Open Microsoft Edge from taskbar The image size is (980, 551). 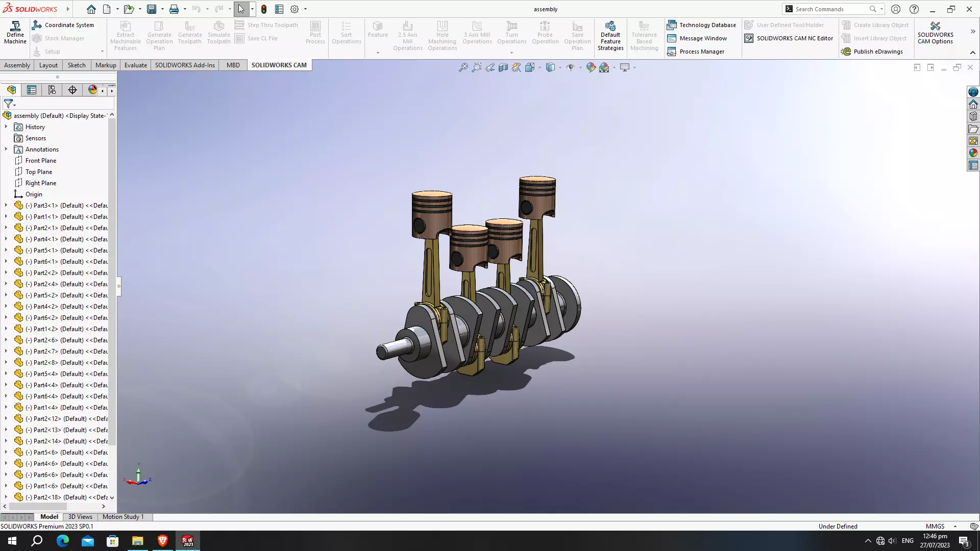(x=62, y=541)
